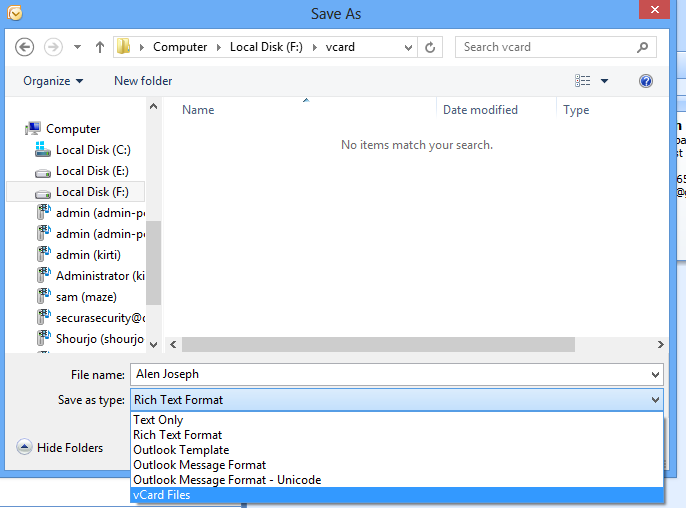Change the view layout icon
The height and width of the screenshot is (508, 686).
[582, 81]
